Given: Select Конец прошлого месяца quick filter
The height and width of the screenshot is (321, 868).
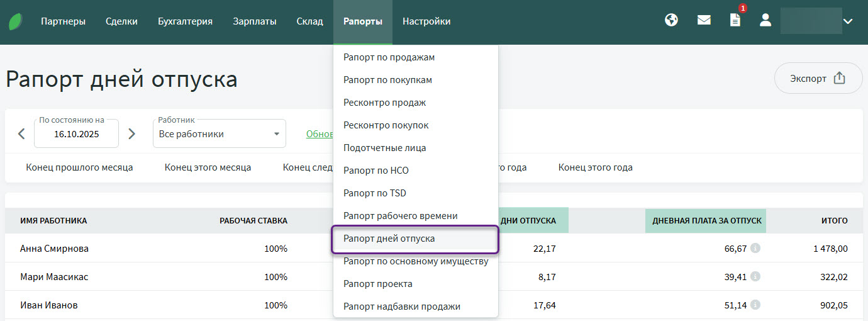Looking at the screenshot, I should pyautogui.click(x=79, y=167).
